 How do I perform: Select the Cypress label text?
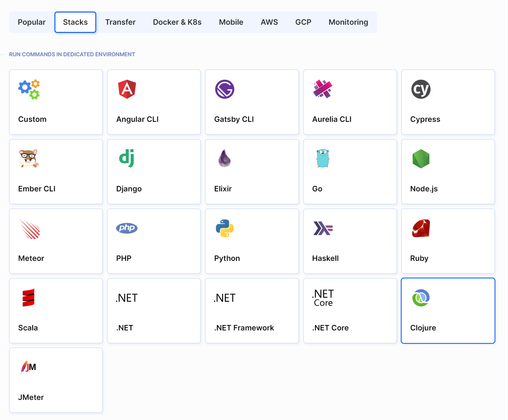tap(425, 119)
